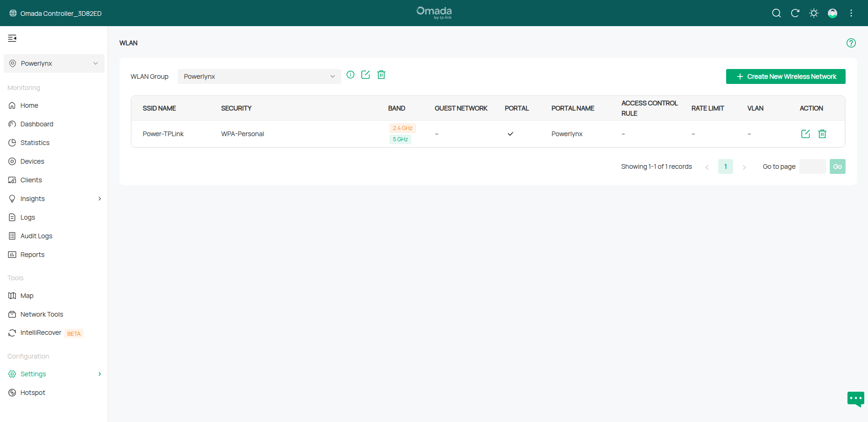Screen dimensions: 868x422
Task: Collapse the sidebar using the menu icon
Action: click(12, 38)
